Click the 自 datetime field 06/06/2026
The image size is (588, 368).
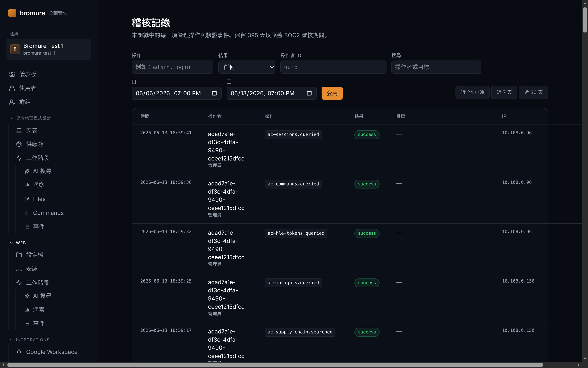[x=177, y=93]
